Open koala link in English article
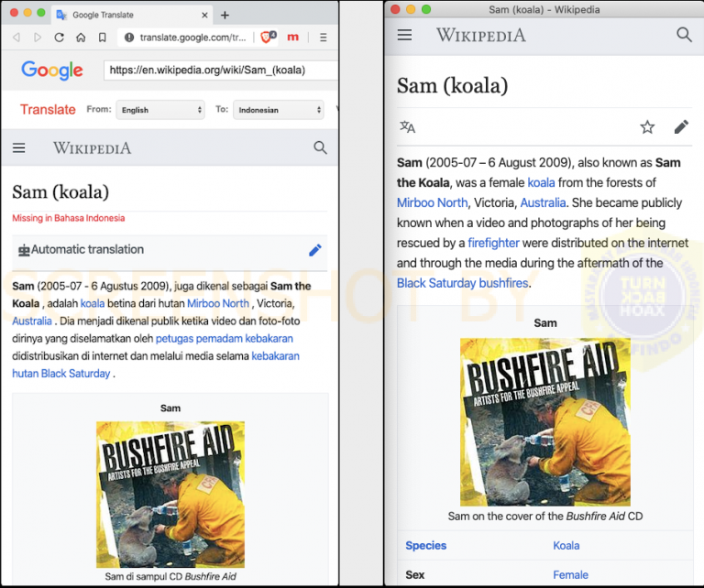Screen dimensions: 704x588 [541, 182]
